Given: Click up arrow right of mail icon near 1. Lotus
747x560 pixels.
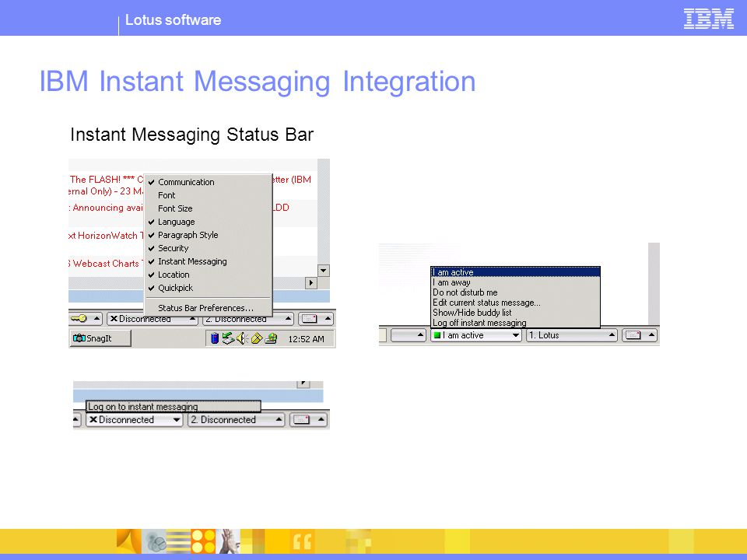Looking at the screenshot, I should pyautogui.click(x=651, y=334).
